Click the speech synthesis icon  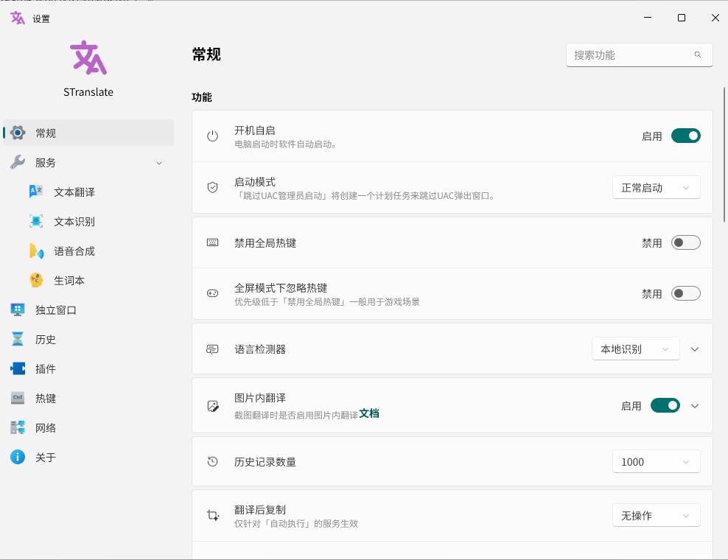pos(36,251)
